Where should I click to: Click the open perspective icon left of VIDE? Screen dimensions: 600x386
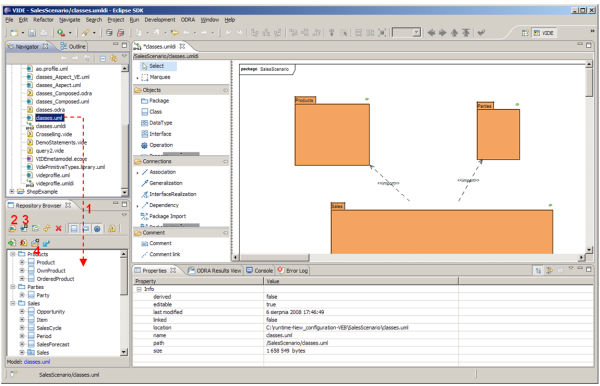coord(525,33)
